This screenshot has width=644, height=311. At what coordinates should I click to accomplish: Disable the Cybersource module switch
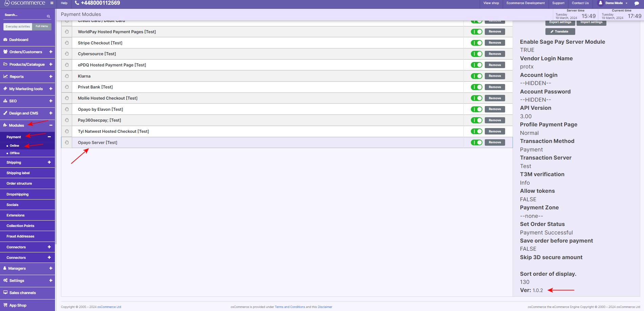476,54
